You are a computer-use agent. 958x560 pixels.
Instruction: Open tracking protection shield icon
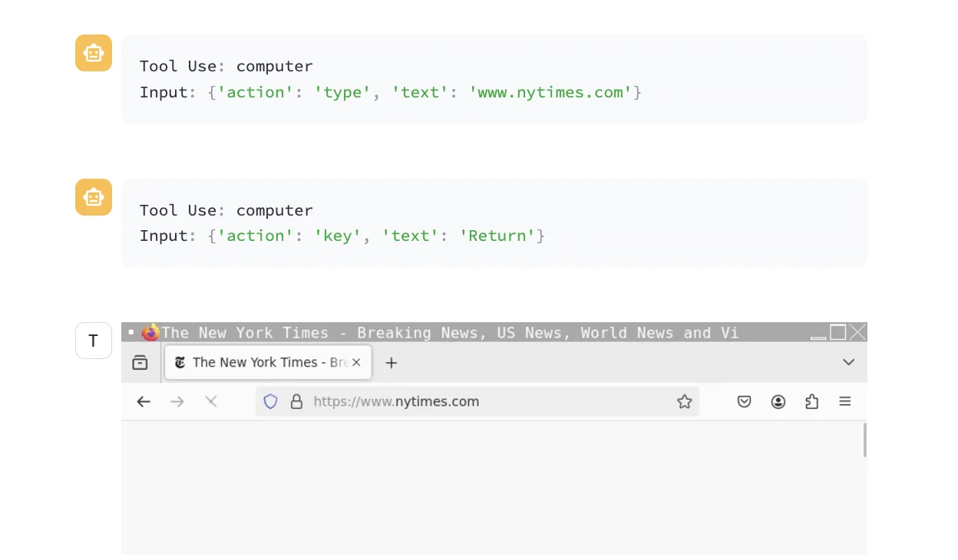tap(270, 401)
